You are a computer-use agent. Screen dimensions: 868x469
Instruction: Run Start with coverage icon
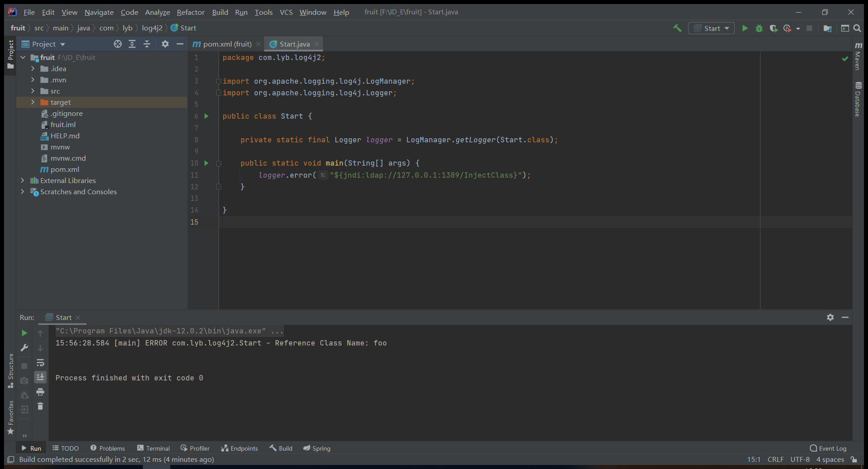click(773, 28)
